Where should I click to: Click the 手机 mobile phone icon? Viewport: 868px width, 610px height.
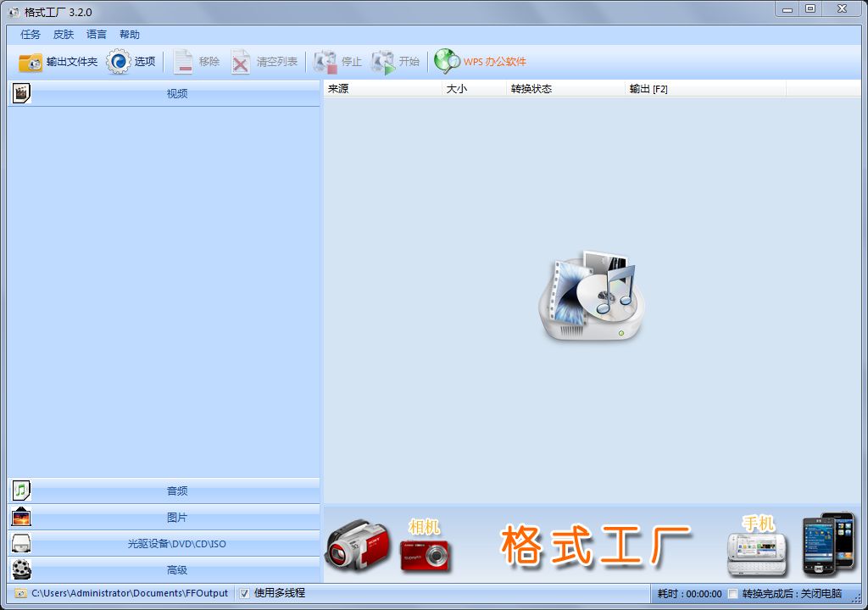[x=756, y=553]
